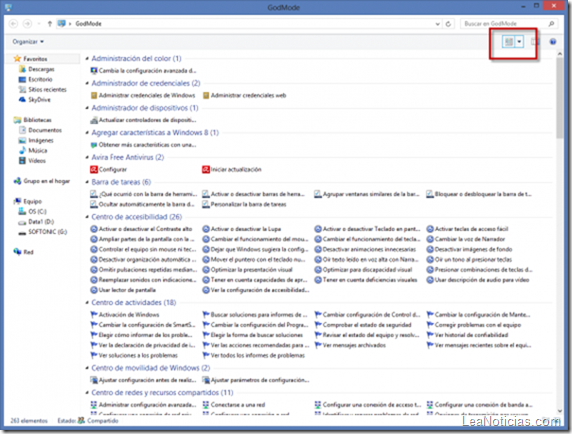The width and height of the screenshot is (572, 434).
Task: Open Activación de Windows
Action: click(x=125, y=314)
